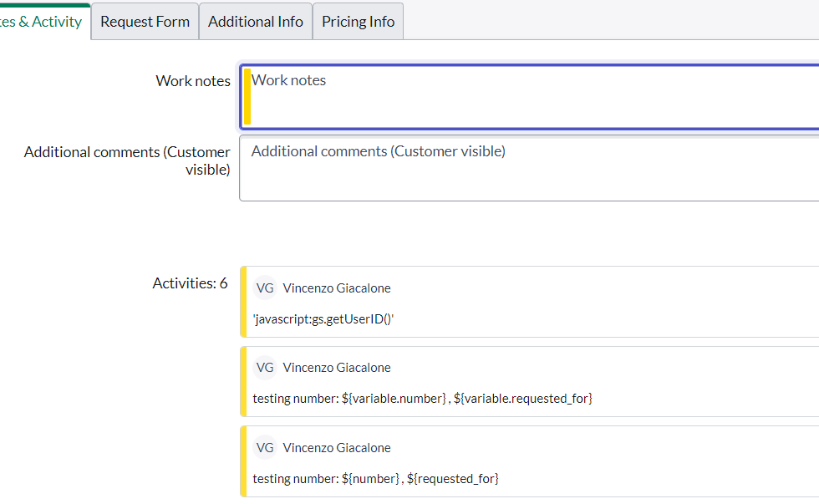Open the Additional Info tab
Image resolution: width=819 pixels, height=504 pixels.
click(x=255, y=21)
